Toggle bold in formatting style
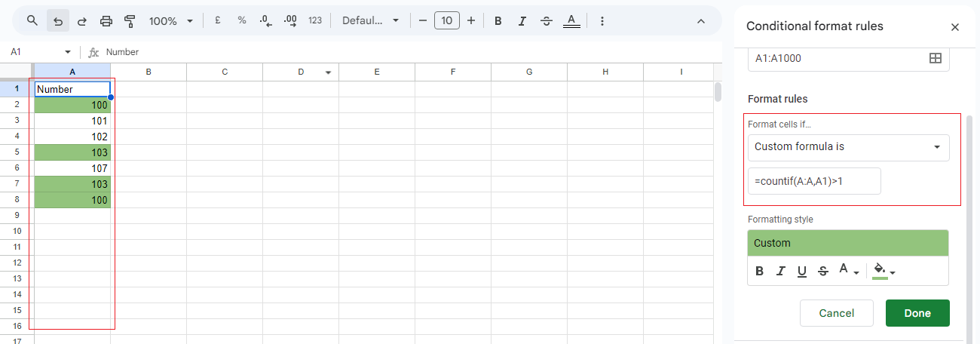 759,271
